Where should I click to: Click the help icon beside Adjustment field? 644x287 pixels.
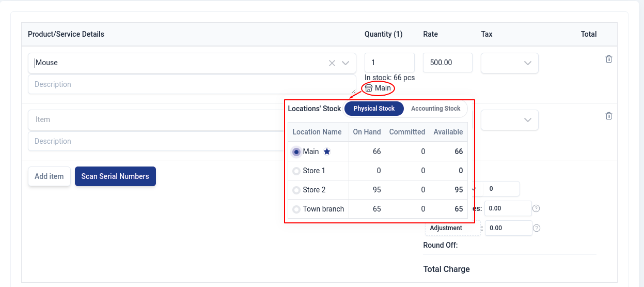pos(537,228)
